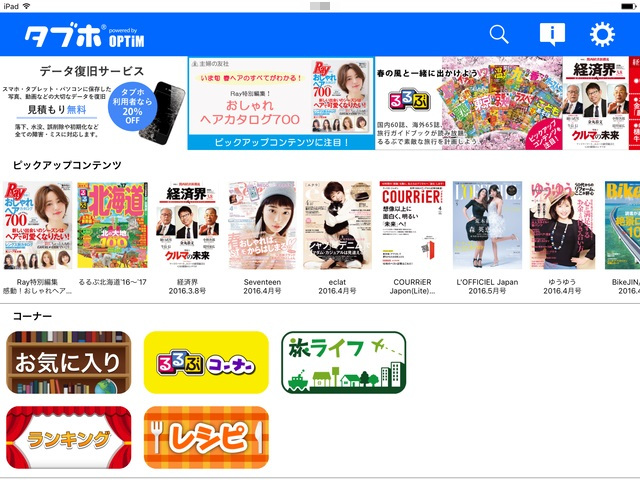Open the information speech-bubble icon

pyautogui.click(x=552, y=34)
